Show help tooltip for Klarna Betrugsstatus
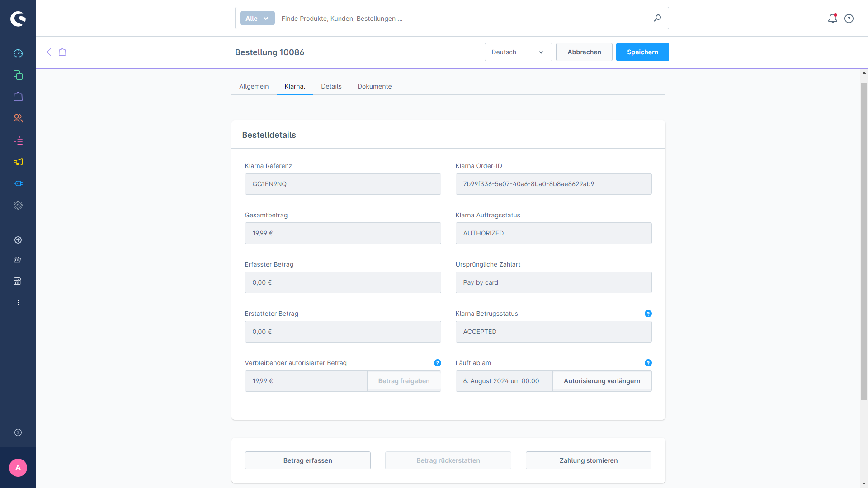Image resolution: width=868 pixels, height=488 pixels. [x=648, y=314]
